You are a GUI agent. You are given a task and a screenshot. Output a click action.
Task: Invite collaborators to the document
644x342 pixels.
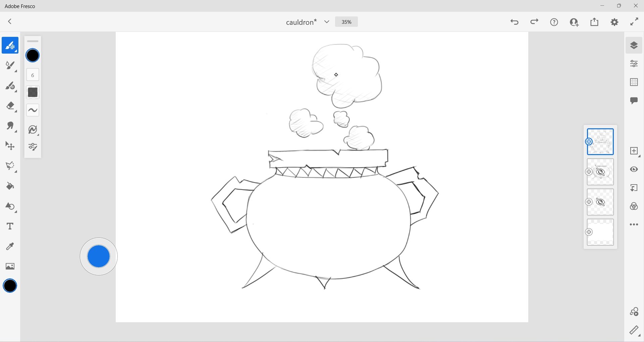(574, 22)
